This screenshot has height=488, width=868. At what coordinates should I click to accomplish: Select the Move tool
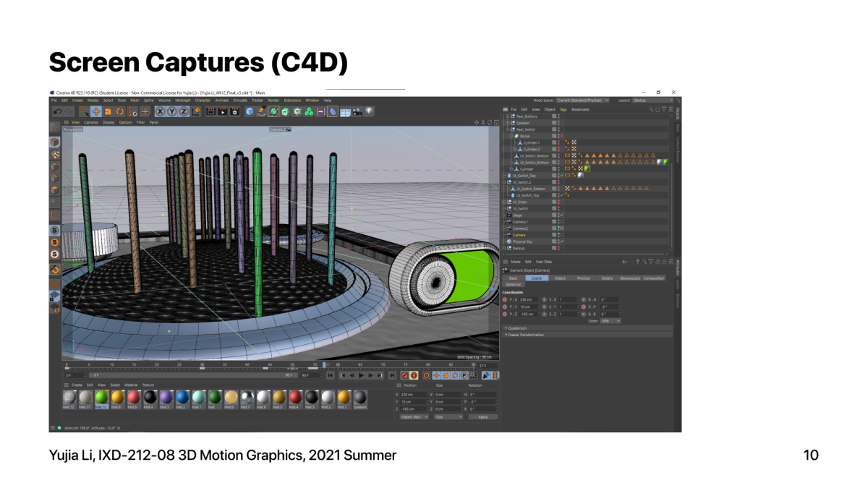point(96,111)
